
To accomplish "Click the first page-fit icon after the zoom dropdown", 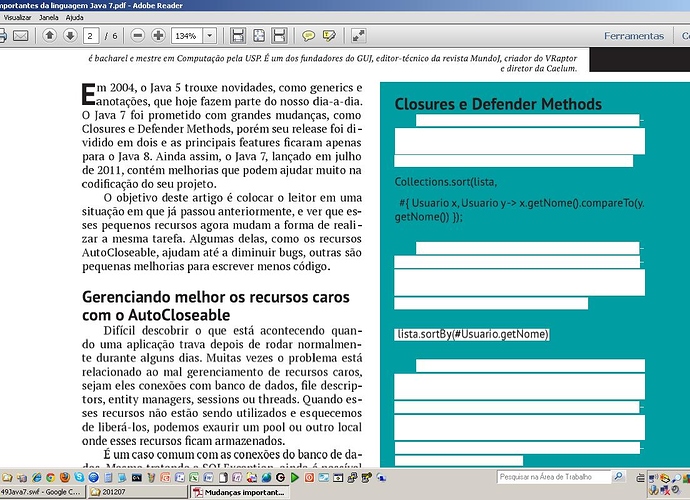I will 238,36.
